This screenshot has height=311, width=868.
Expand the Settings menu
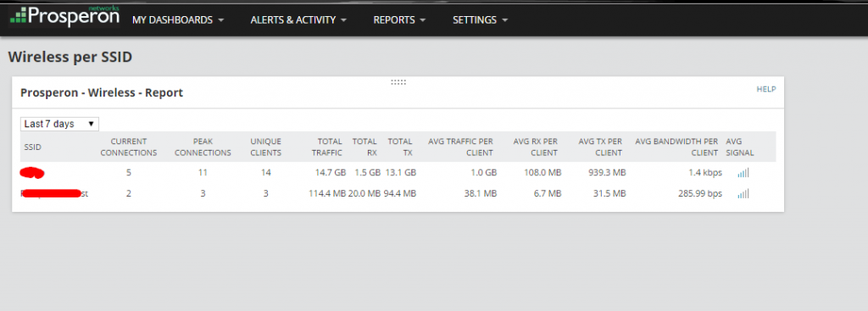click(481, 20)
